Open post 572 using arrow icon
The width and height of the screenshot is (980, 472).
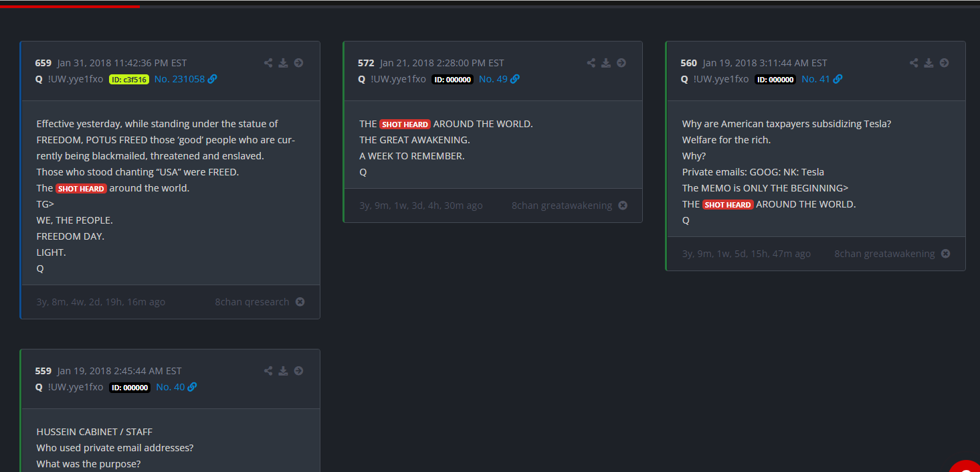point(621,63)
